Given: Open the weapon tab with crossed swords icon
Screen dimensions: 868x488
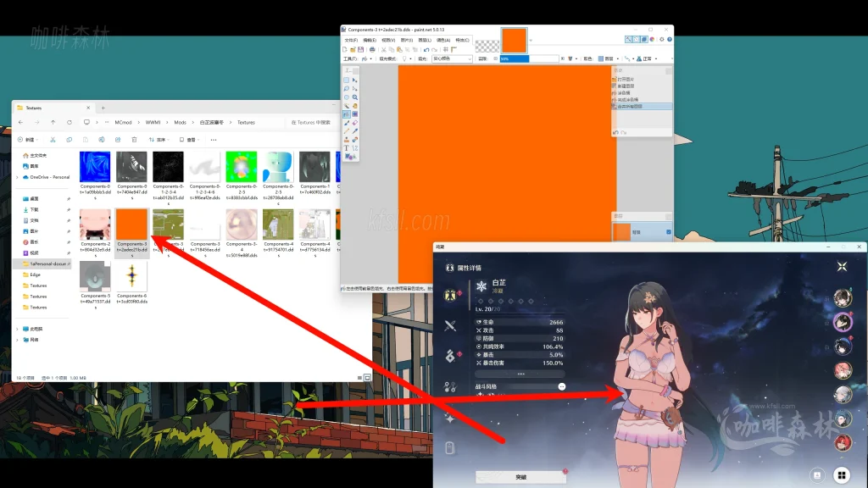Looking at the screenshot, I should 450,325.
